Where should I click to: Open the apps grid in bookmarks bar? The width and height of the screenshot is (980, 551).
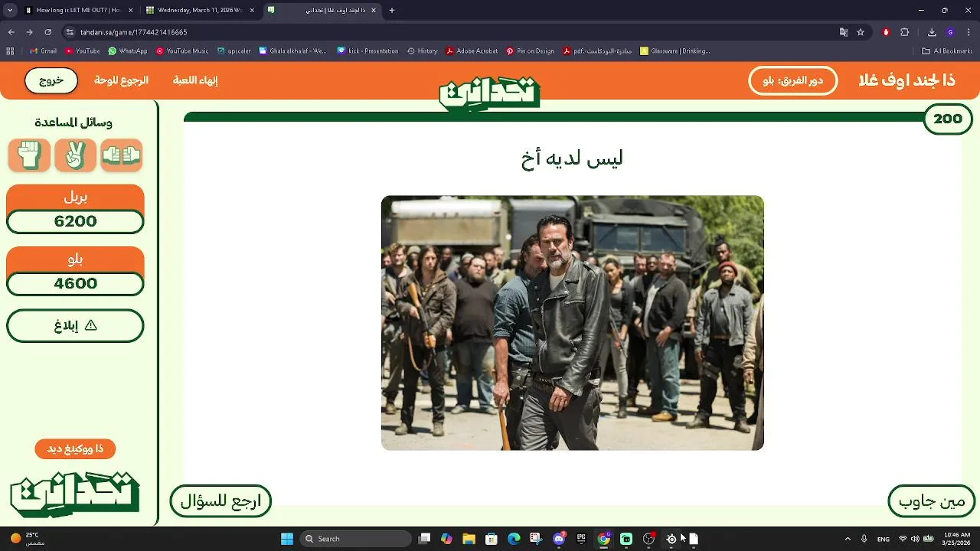point(10,51)
